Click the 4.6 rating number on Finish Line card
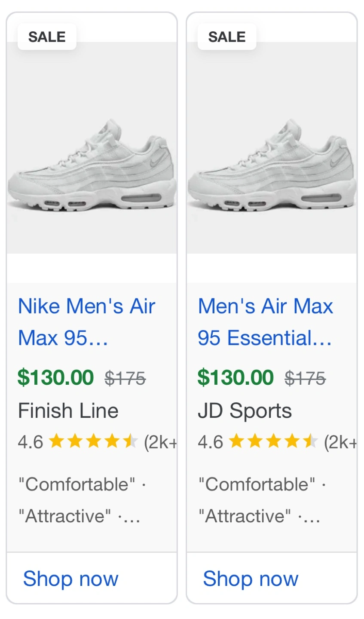The image size is (364, 619). pos(31,442)
